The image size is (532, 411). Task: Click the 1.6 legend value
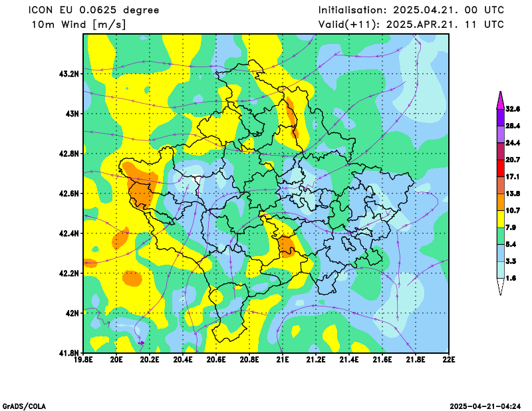pyautogui.click(x=511, y=278)
